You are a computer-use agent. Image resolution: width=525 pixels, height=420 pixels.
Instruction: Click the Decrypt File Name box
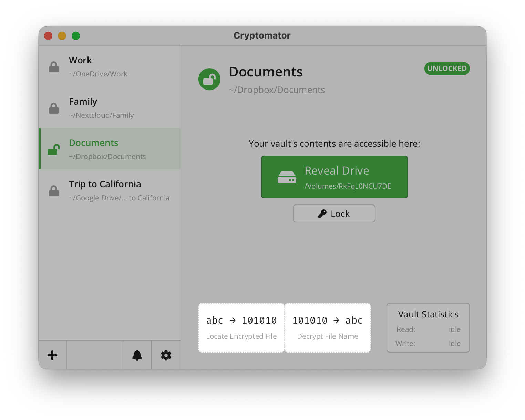328,328
